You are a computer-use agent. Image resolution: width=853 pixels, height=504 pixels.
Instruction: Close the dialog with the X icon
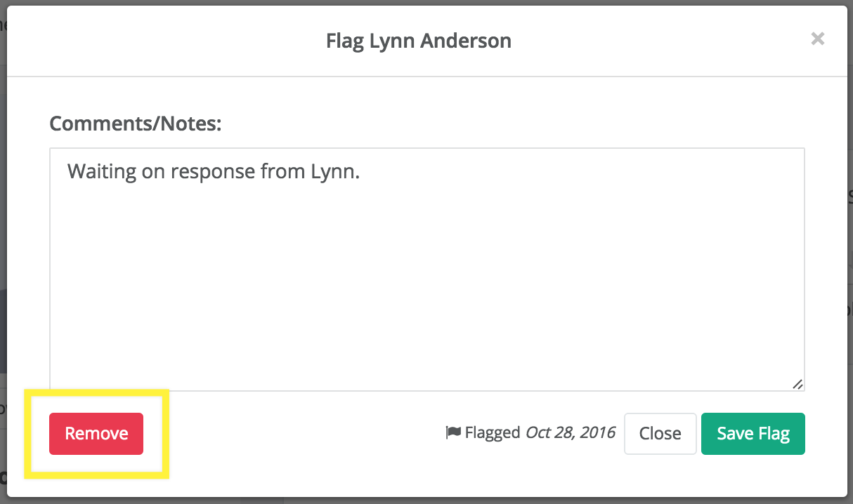(817, 39)
